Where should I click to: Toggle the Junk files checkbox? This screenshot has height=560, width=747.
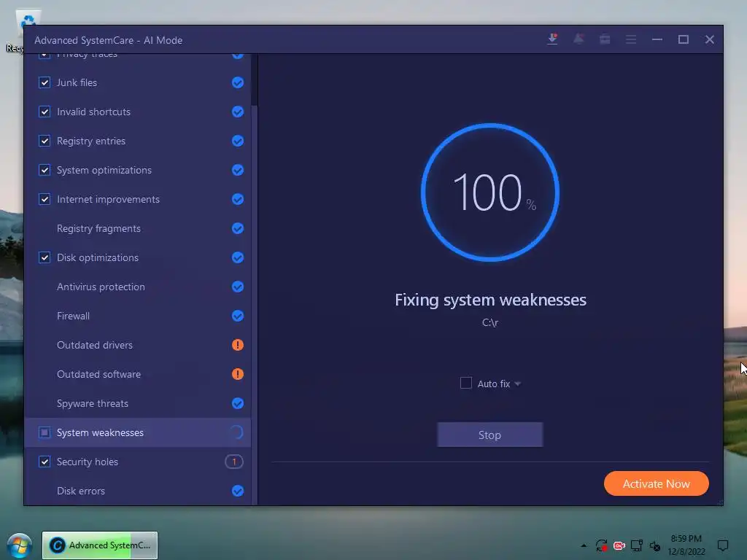coord(44,83)
